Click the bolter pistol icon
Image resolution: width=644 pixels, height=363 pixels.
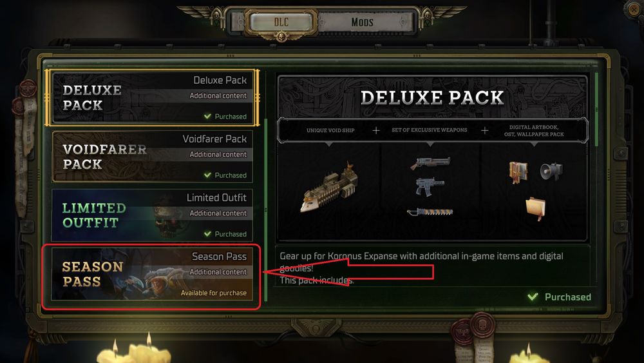pos(430,186)
